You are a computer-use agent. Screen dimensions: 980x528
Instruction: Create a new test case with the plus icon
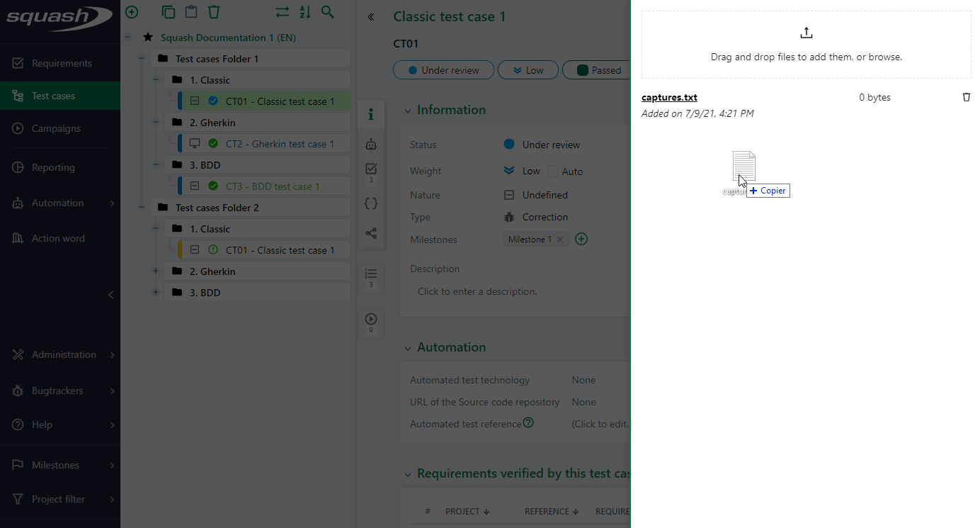132,12
